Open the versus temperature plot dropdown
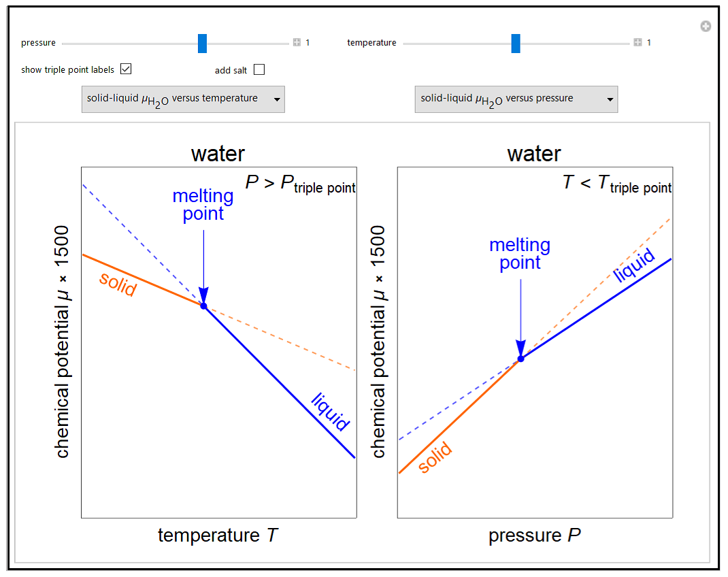 click(183, 99)
